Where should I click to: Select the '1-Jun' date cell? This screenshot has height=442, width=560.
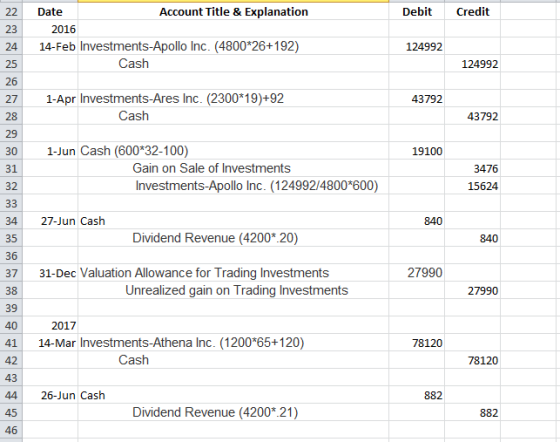tap(50, 151)
